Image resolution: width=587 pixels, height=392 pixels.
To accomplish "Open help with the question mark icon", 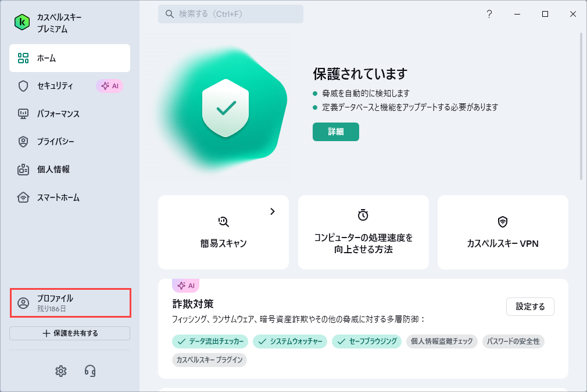I will pyautogui.click(x=489, y=14).
